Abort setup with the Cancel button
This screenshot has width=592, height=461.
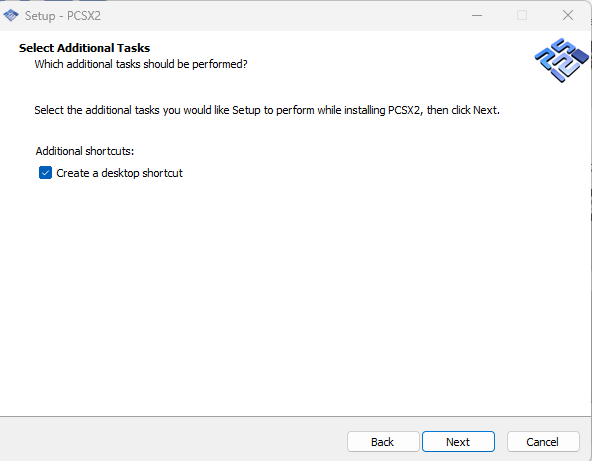[543, 441]
